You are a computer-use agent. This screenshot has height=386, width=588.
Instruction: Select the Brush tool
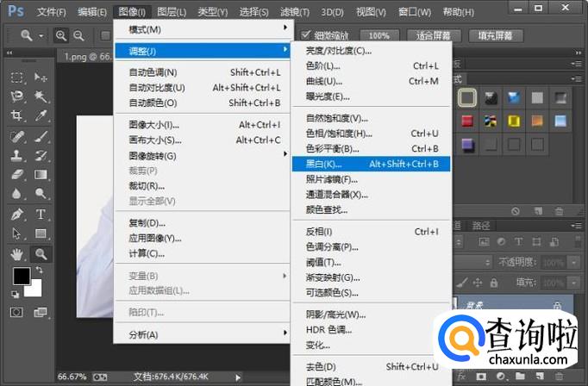[41, 136]
